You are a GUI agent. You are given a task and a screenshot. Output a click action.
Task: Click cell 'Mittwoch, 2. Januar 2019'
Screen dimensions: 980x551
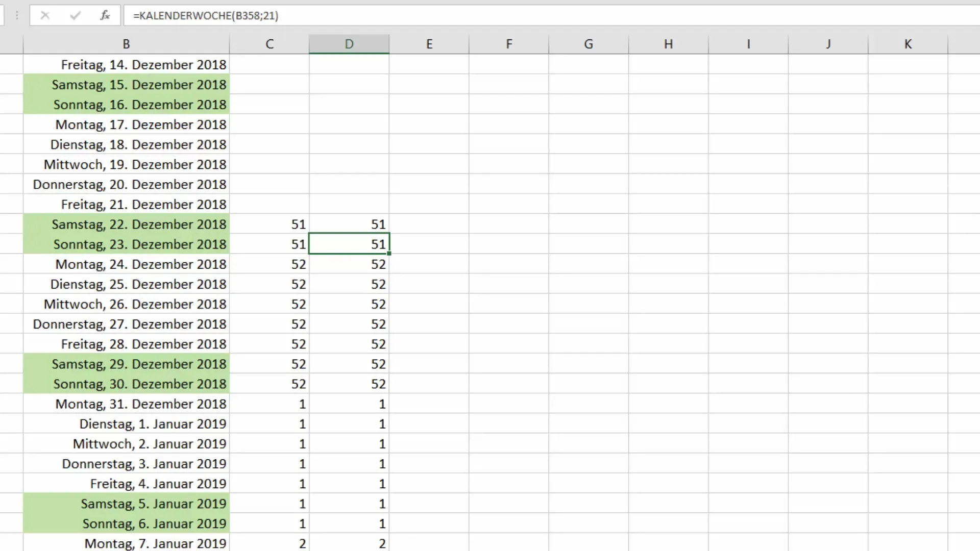pos(126,443)
